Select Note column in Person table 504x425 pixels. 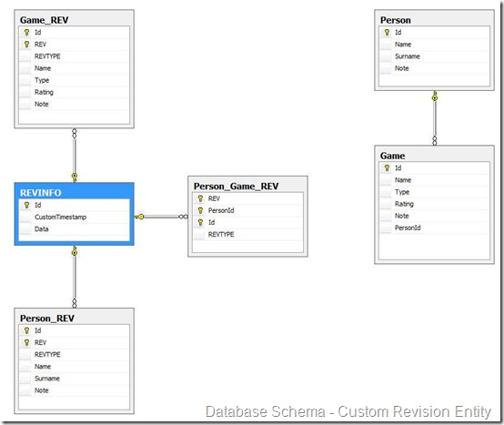pyautogui.click(x=434, y=68)
